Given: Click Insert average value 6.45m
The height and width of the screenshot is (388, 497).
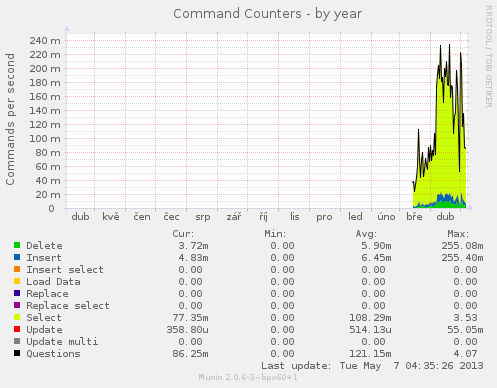Looking at the screenshot, I should click(376, 258).
